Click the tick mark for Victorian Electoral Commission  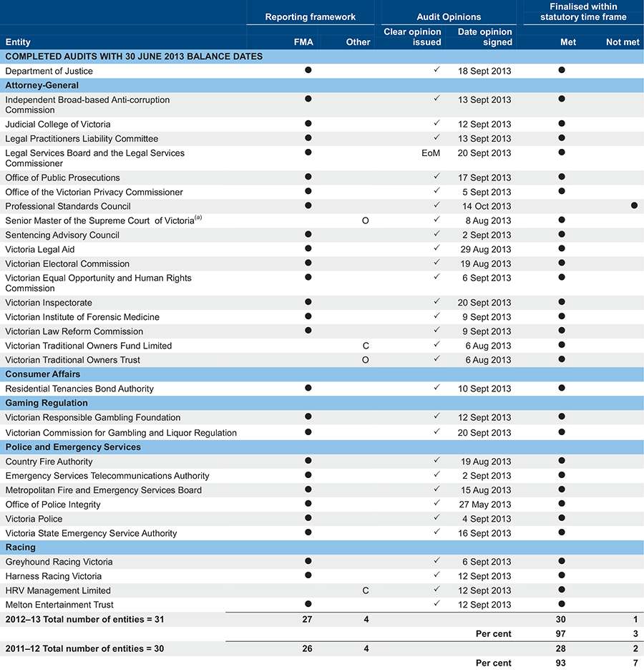[x=436, y=262]
